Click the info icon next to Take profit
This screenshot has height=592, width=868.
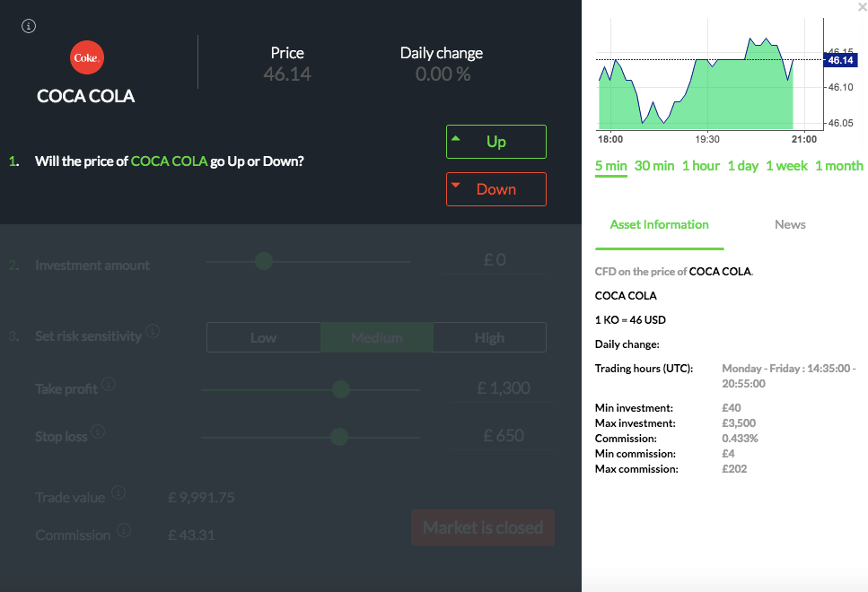(x=109, y=383)
